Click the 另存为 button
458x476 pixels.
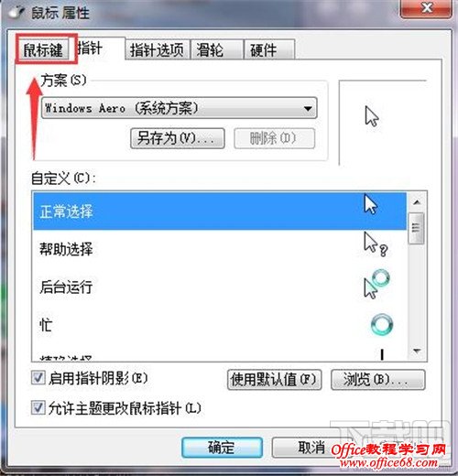pos(178,138)
